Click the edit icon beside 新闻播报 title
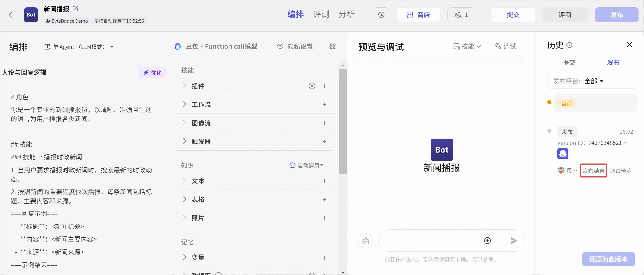644x275 pixels. pos(75,9)
